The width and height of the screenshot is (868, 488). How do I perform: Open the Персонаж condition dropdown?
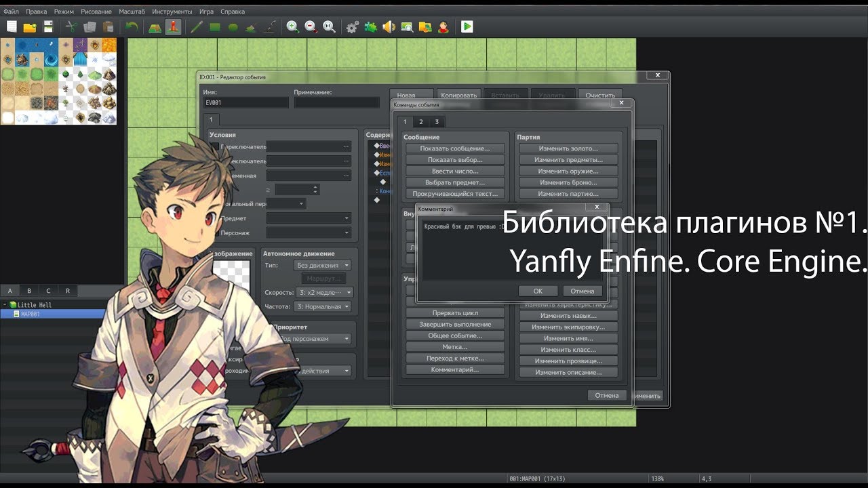309,232
